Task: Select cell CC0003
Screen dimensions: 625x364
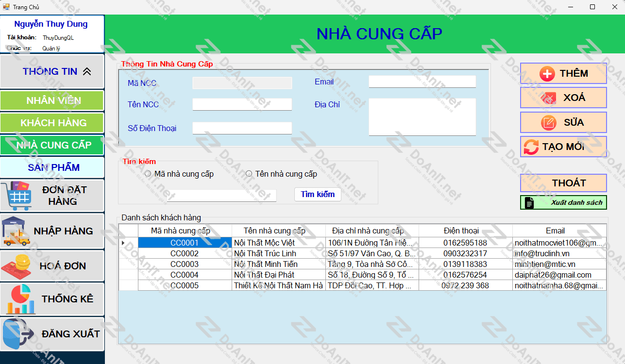Action: point(185,264)
